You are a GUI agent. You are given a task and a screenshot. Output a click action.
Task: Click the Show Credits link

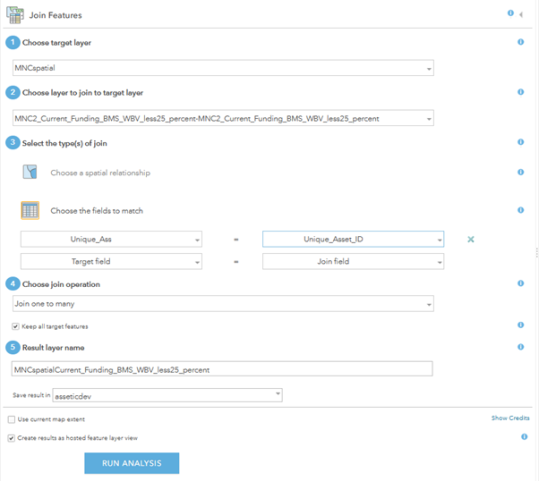tap(510, 418)
